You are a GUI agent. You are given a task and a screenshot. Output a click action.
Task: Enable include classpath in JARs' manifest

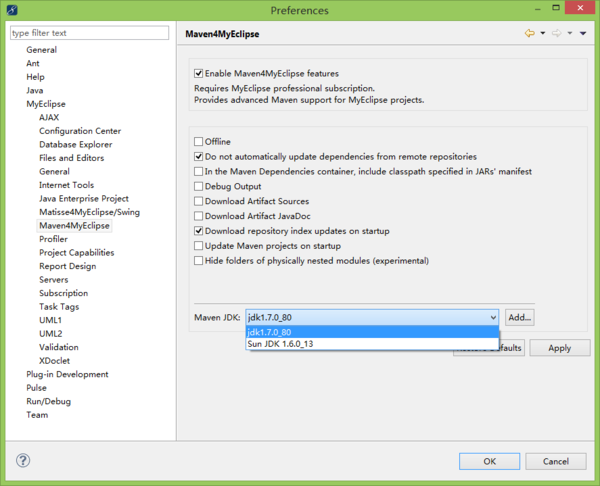pos(198,171)
